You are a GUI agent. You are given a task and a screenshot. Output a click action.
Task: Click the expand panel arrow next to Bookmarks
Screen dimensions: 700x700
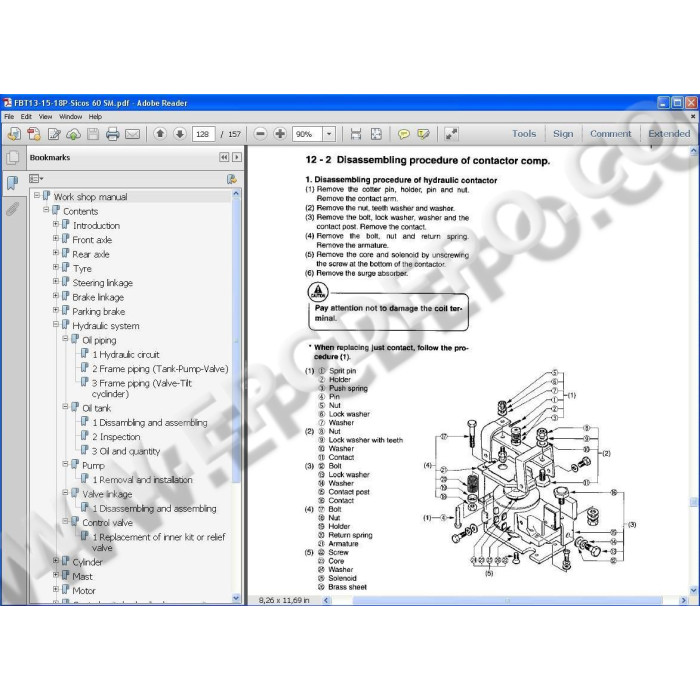237,157
